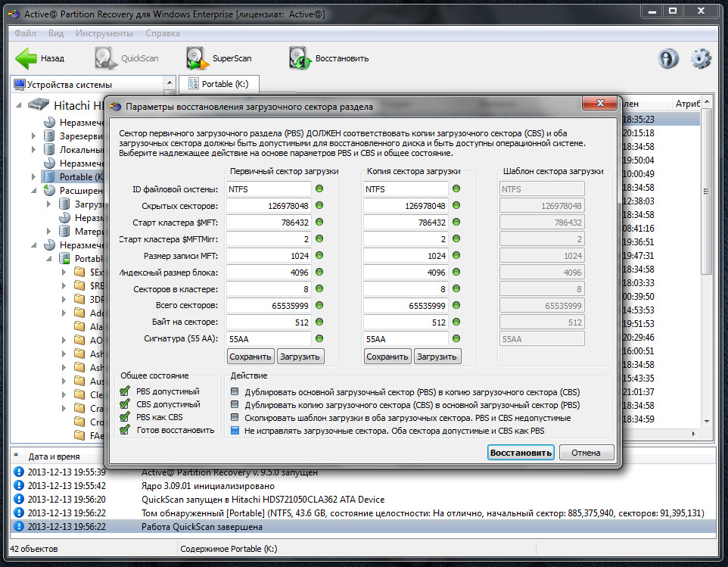
Task: Toggle the Готов восстановить status checkbox
Action: click(x=125, y=430)
